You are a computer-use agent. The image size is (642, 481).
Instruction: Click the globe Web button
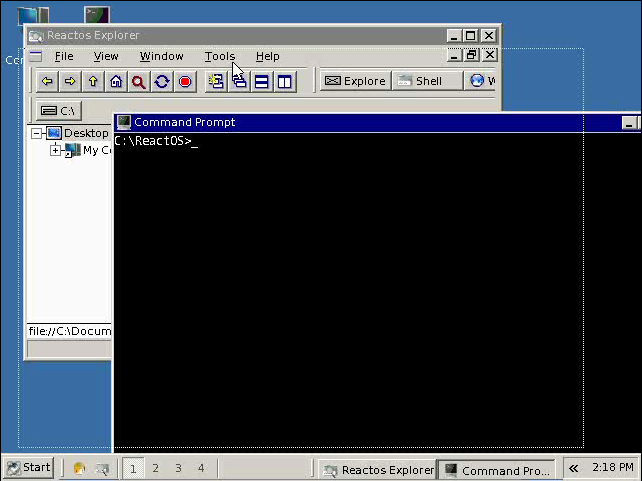click(481, 81)
